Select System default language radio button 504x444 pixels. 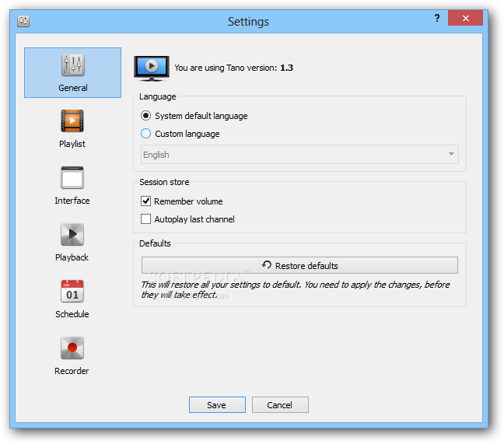click(146, 116)
